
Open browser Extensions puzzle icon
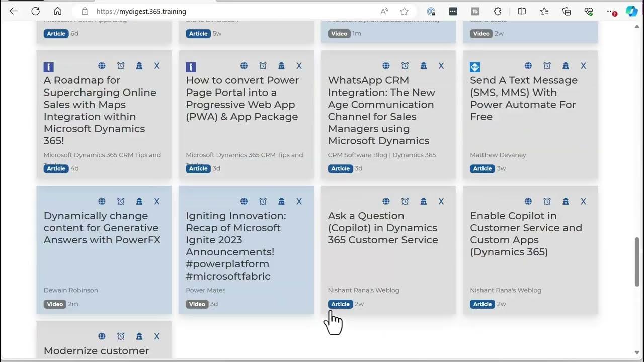tap(498, 11)
